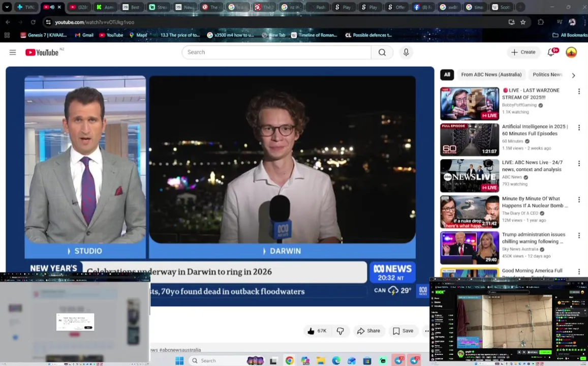Open options menu for Nuclear Bomb video
Viewport: 588px width, 366px height.
(579, 199)
